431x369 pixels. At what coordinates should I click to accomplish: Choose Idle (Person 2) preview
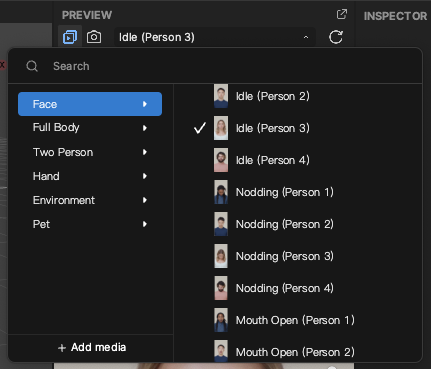tap(298, 96)
